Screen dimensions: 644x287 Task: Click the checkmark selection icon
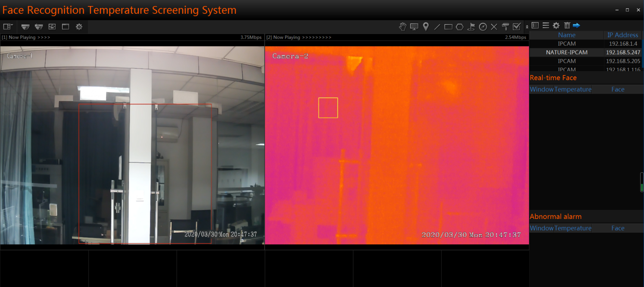tap(517, 27)
